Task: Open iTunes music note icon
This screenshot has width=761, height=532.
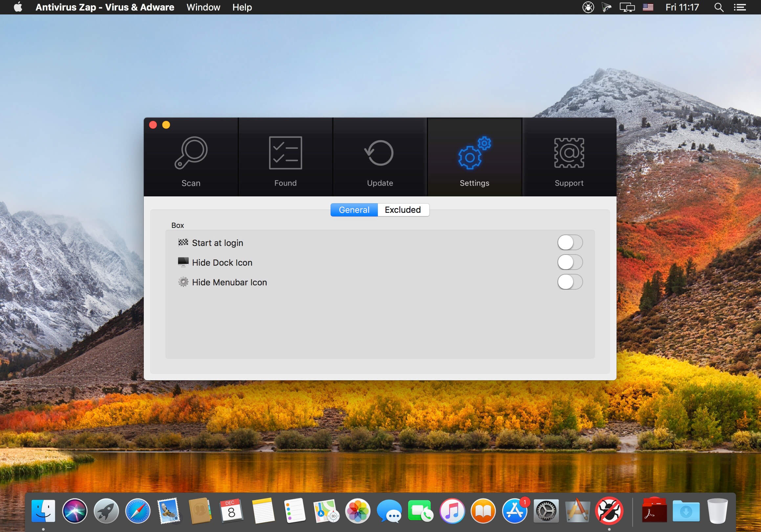Action: tap(452, 511)
